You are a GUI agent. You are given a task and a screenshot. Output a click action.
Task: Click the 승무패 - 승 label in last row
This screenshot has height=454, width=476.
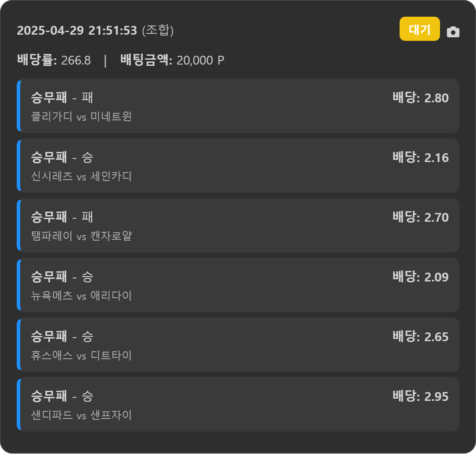[62, 396]
